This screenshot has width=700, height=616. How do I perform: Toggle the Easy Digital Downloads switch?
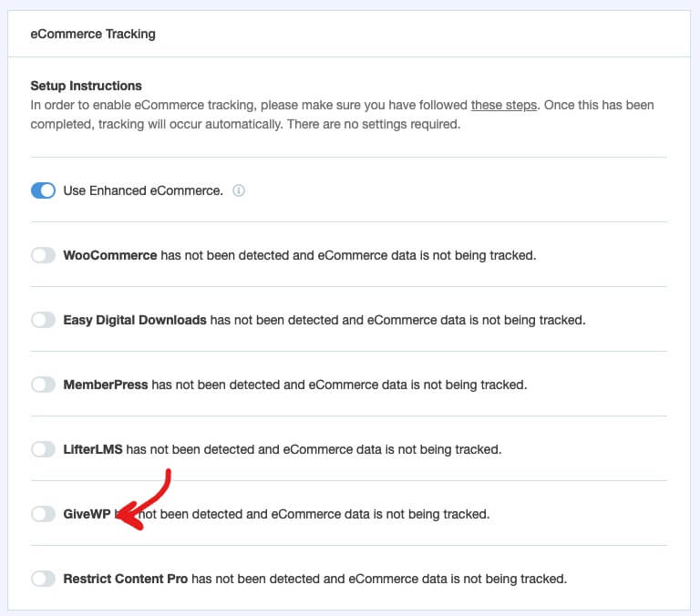[x=44, y=320]
